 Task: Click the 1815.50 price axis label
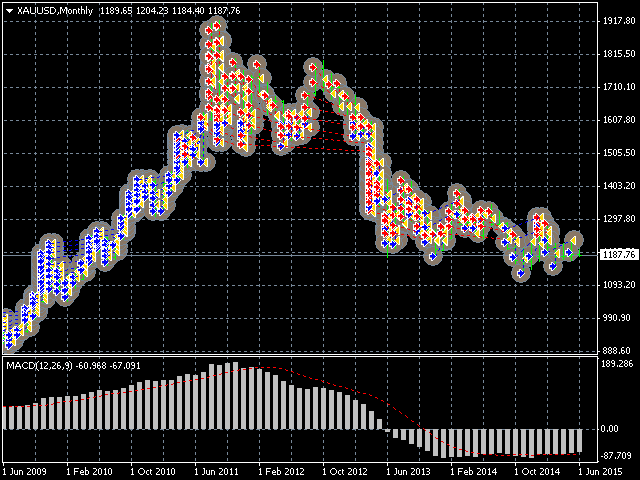(x=619, y=54)
